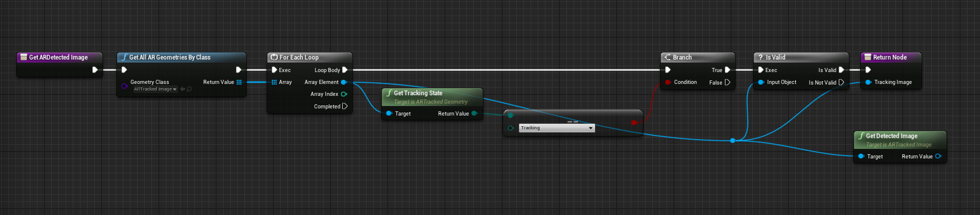Screen dimensions: 980x215
Task: Click the purple Geometry Class pin
Action: (124, 86)
